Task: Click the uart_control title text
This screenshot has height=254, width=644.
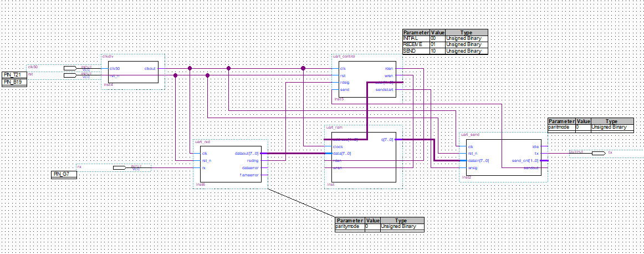Action: (x=343, y=57)
